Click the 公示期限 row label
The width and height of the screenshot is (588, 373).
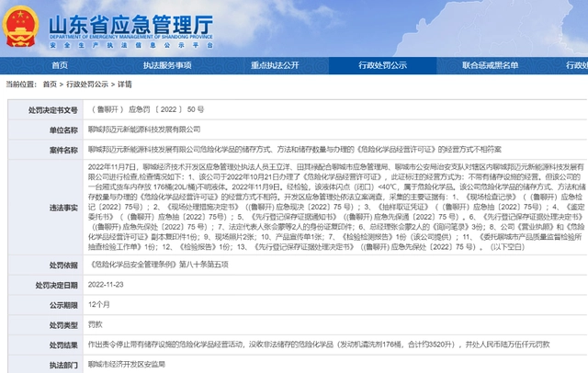(63, 305)
